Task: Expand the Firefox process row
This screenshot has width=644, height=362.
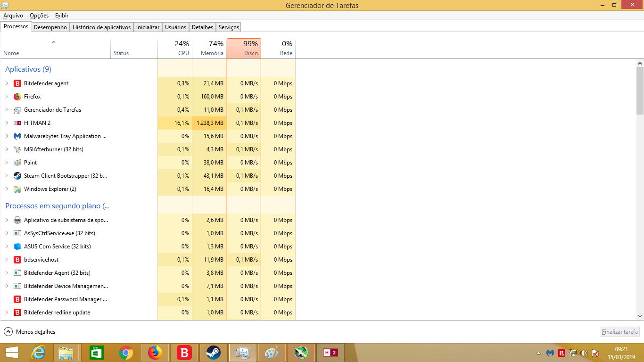Action: tap(7, 97)
